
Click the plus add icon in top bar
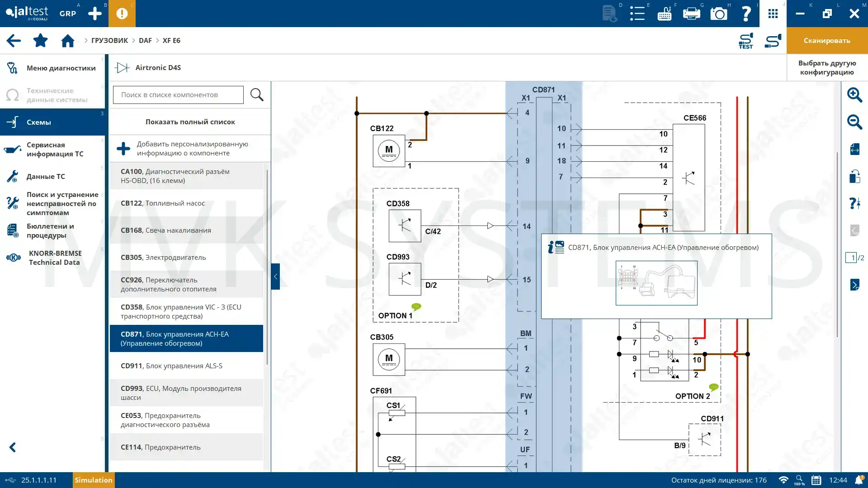(95, 14)
